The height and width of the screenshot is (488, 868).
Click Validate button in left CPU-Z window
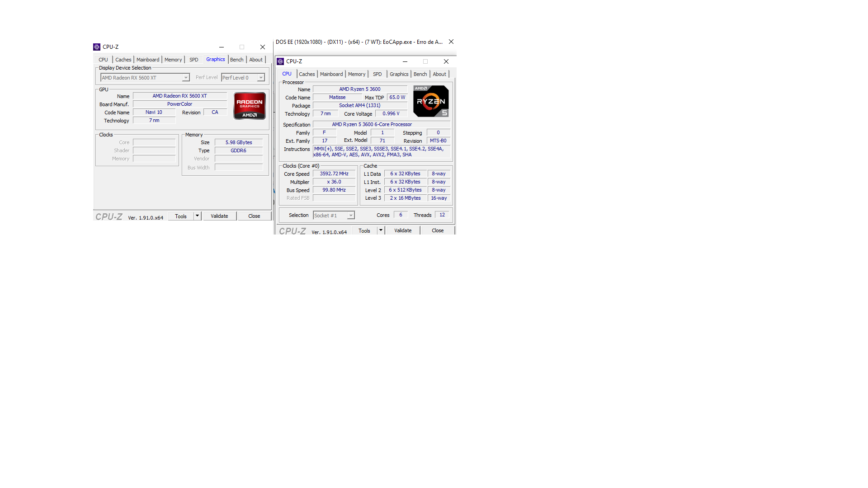pos(219,216)
